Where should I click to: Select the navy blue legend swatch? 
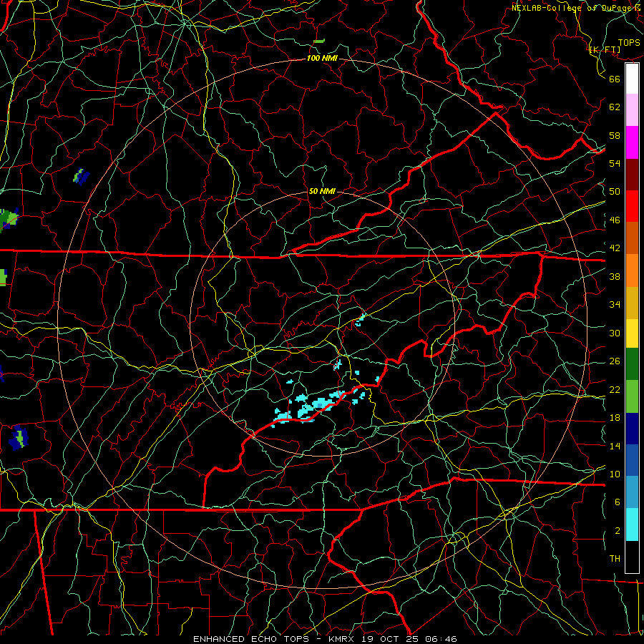[x=632, y=429]
